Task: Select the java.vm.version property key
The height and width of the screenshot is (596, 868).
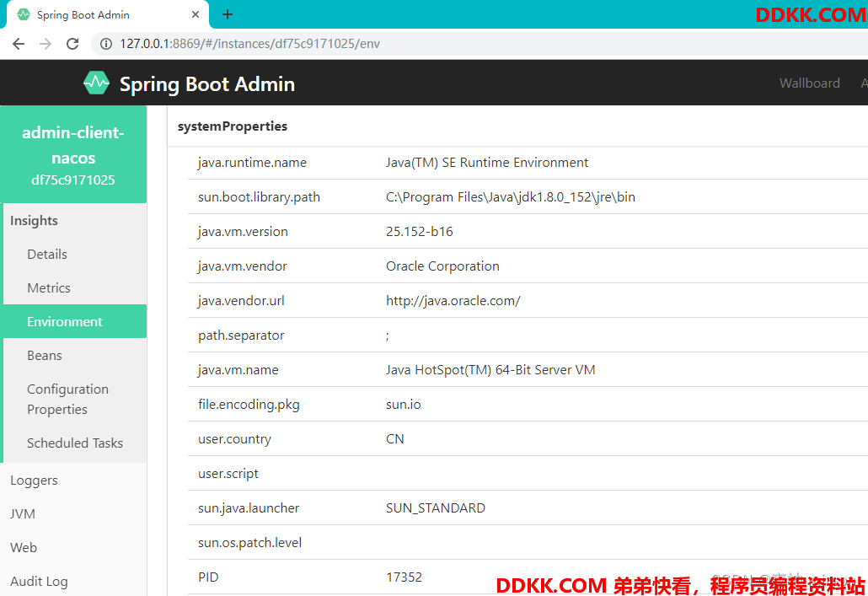Action: point(243,232)
